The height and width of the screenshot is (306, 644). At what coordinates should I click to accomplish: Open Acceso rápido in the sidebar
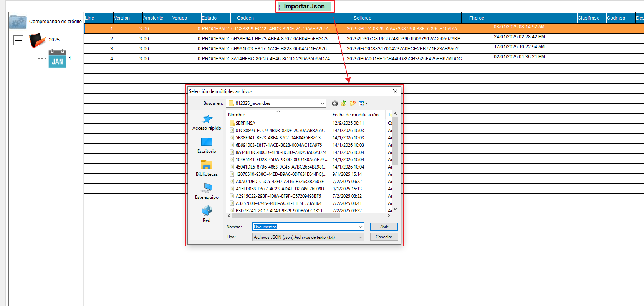click(207, 122)
